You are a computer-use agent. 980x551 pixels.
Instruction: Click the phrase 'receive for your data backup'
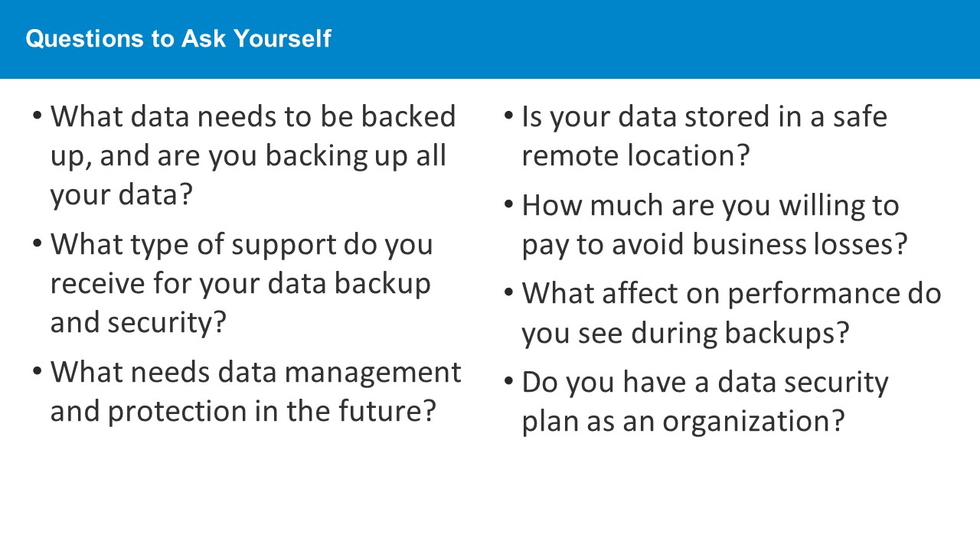(x=240, y=283)
